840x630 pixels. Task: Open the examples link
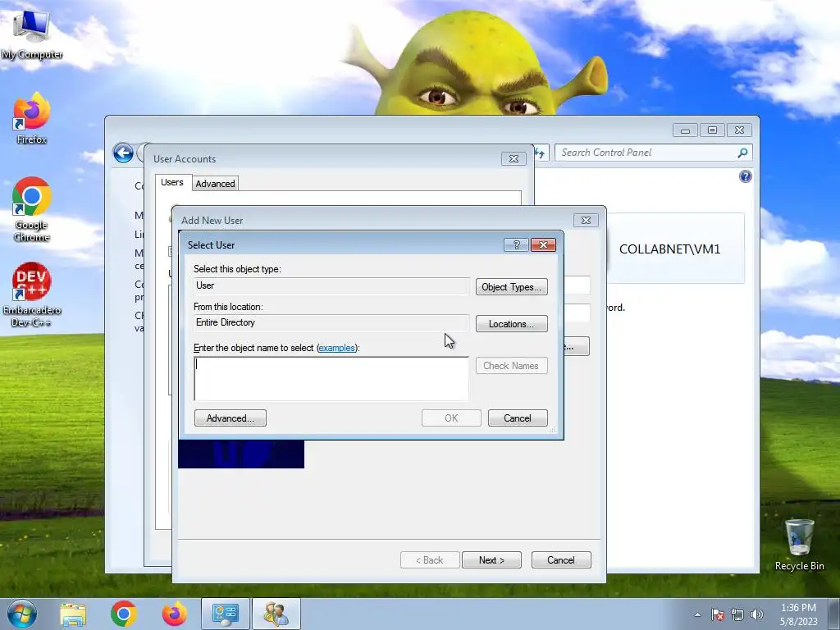pyautogui.click(x=336, y=348)
